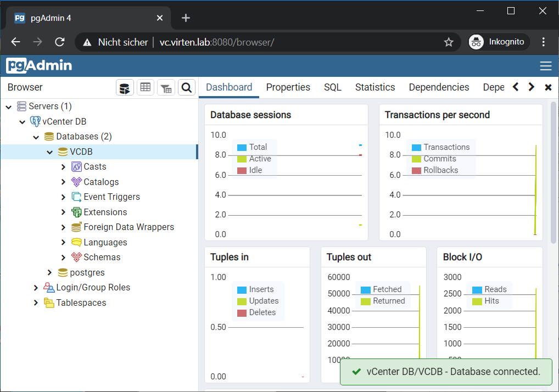Click the dashboard vertical scrollbar
559x392 pixels.
click(x=554, y=172)
